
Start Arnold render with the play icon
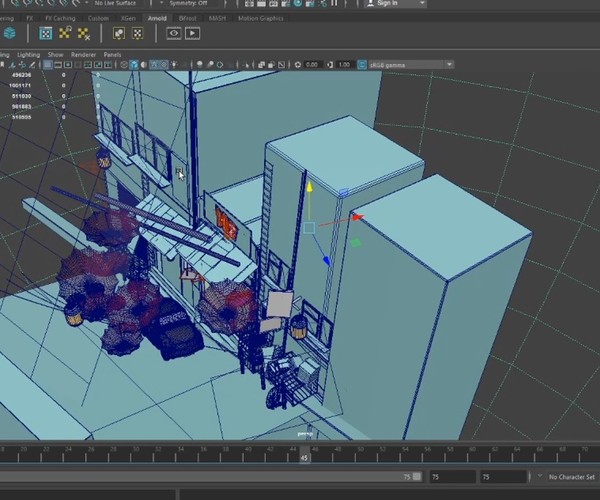(192, 33)
